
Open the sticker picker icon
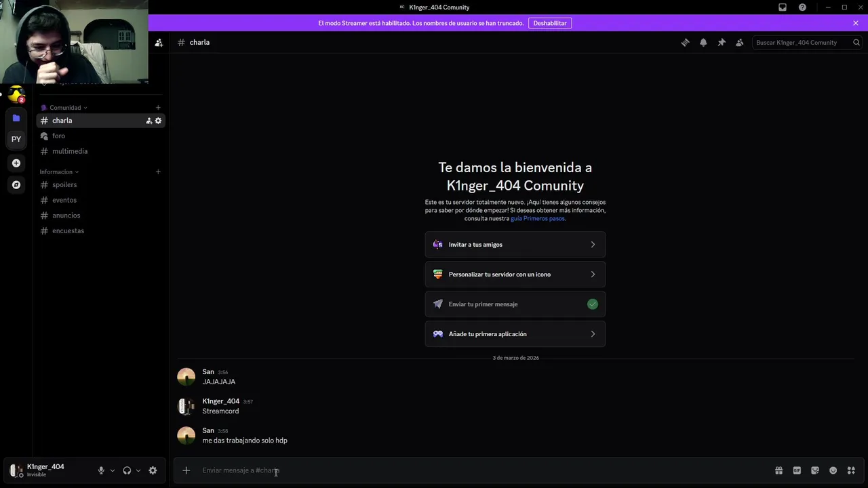[815, 470]
